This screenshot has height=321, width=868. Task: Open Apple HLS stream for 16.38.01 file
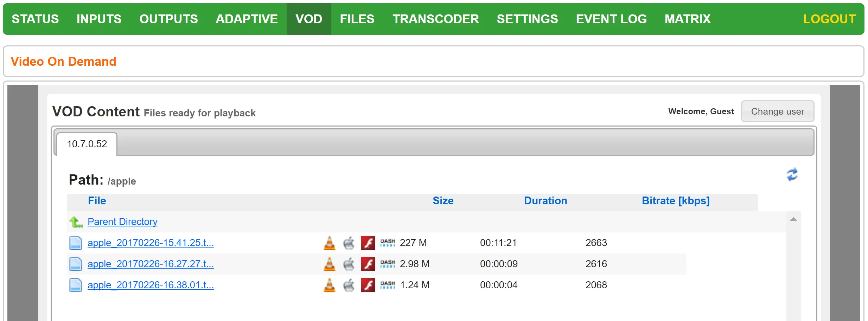click(349, 285)
